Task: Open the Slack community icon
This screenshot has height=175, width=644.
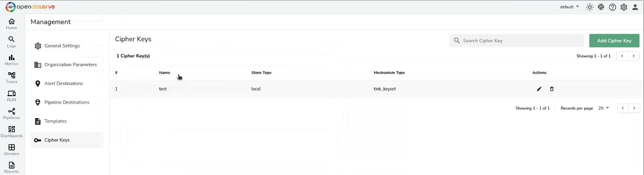Action: (x=601, y=7)
